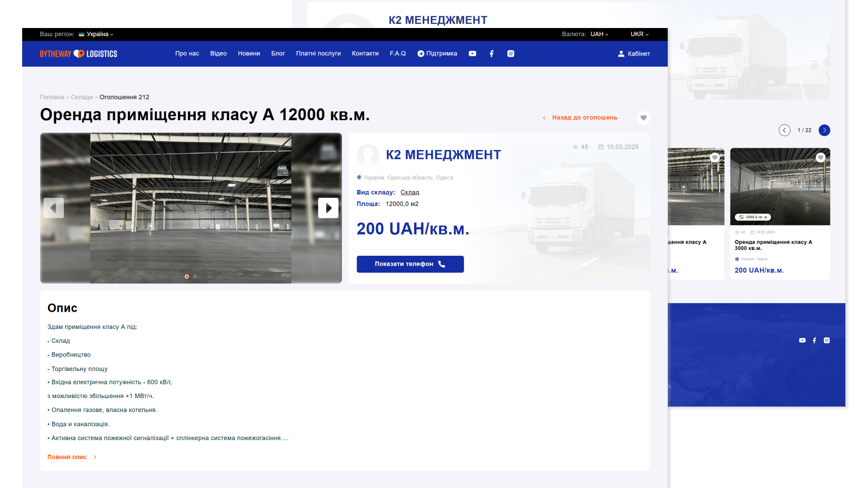Click the location pin near Одеська область
The height and width of the screenshot is (488, 868).
(359, 178)
